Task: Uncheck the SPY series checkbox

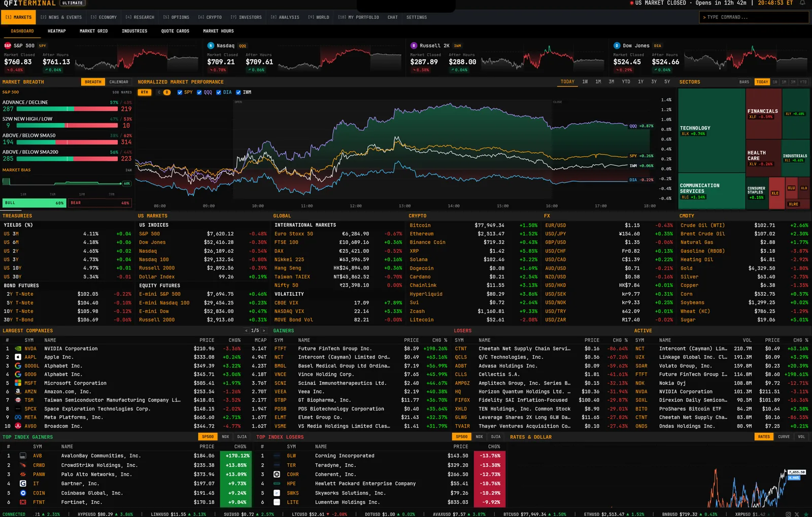Action: point(180,92)
